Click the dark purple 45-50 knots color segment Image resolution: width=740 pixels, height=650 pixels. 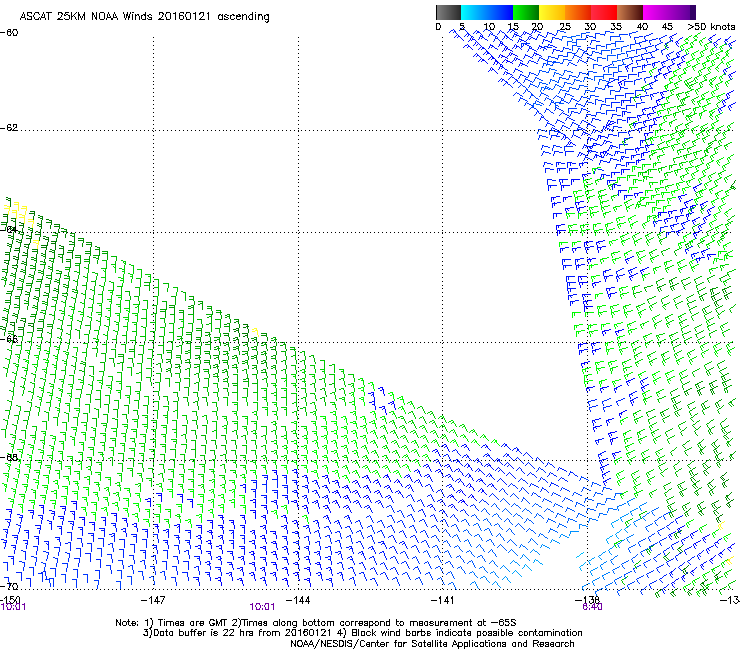(682, 12)
